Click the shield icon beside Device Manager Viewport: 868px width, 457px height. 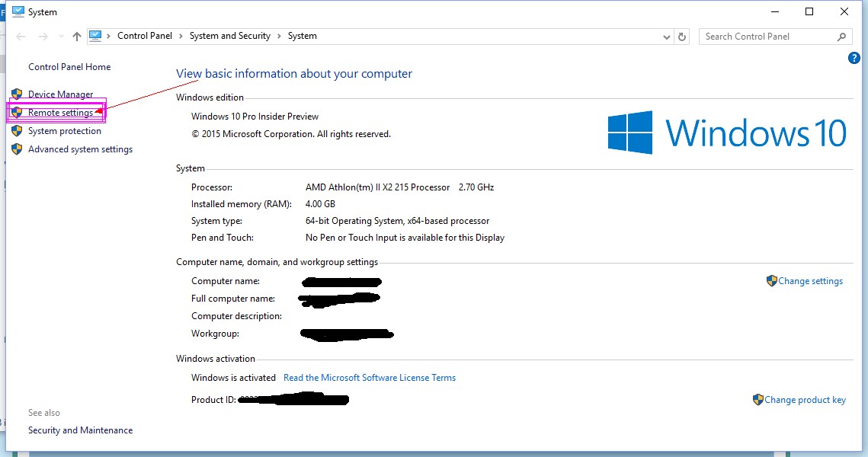pos(17,94)
